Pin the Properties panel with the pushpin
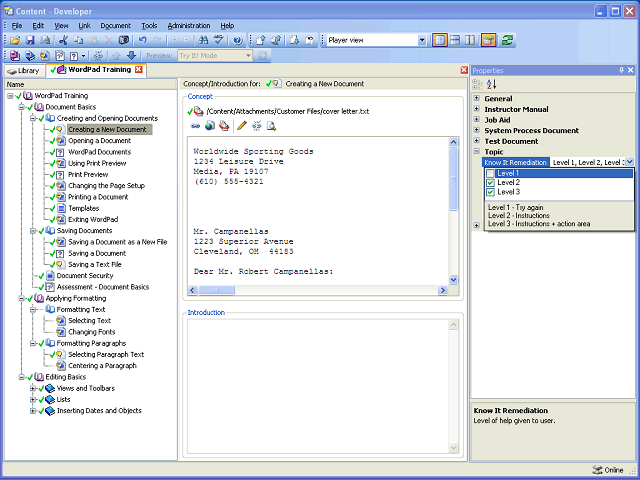 tap(620, 70)
